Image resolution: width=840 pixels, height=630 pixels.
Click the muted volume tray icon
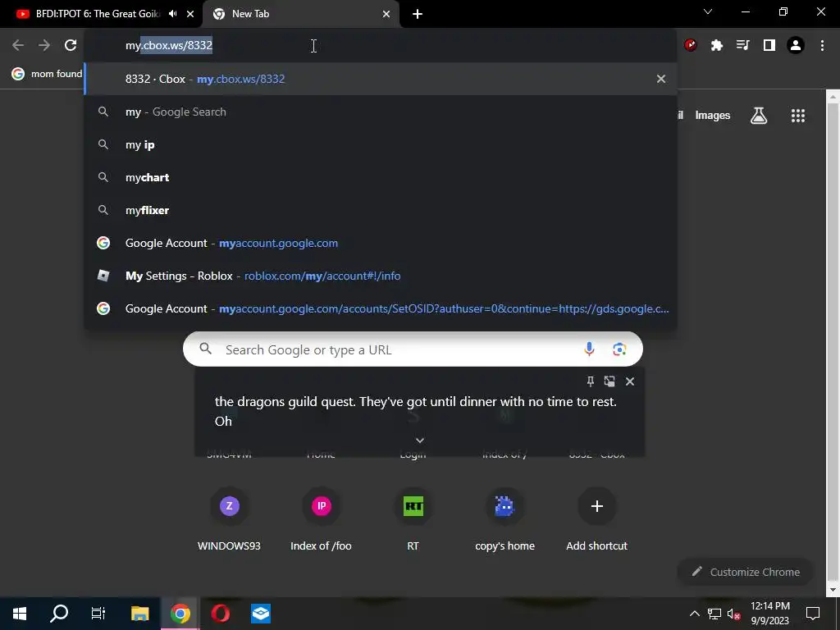[734, 614]
